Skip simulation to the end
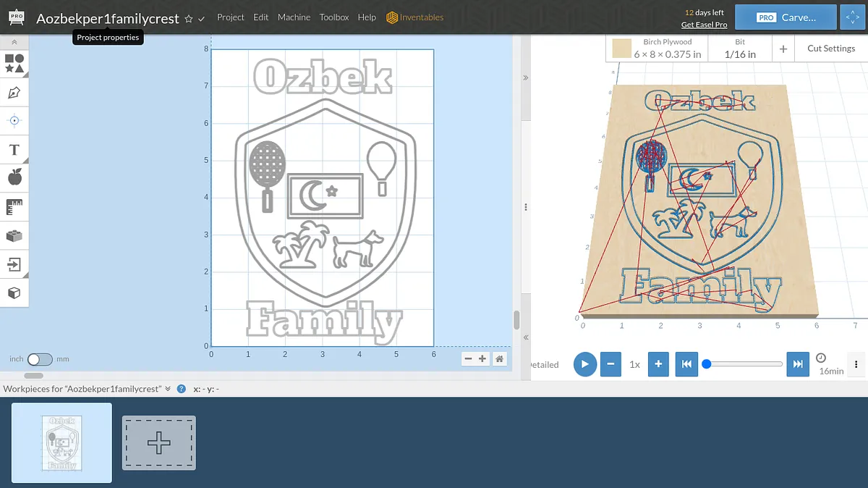 pyautogui.click(x=797, y=364)
